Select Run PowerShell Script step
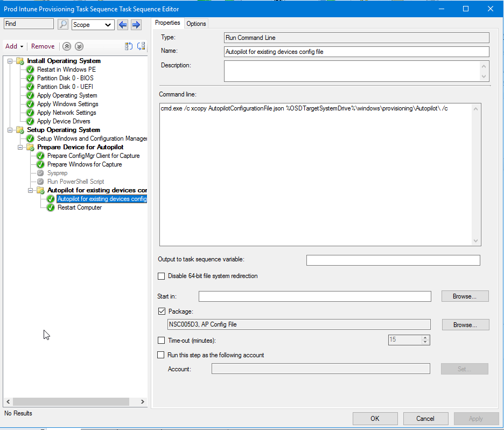This screenshot has height=430, width=504. point(76,182)
